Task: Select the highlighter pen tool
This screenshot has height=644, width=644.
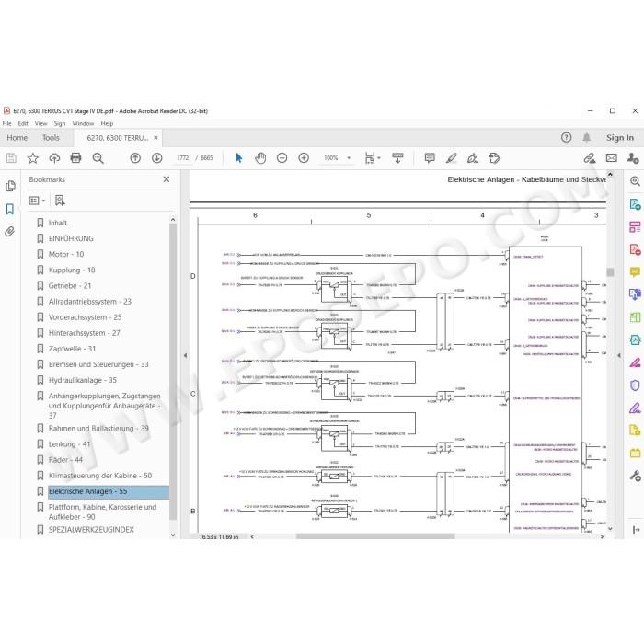Action: (452, 158)
